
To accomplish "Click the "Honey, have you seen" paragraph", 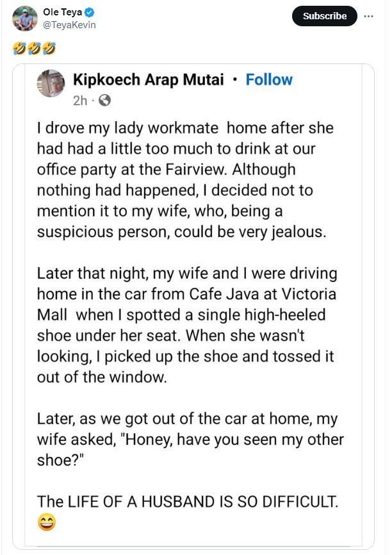I will click(190, 440).
